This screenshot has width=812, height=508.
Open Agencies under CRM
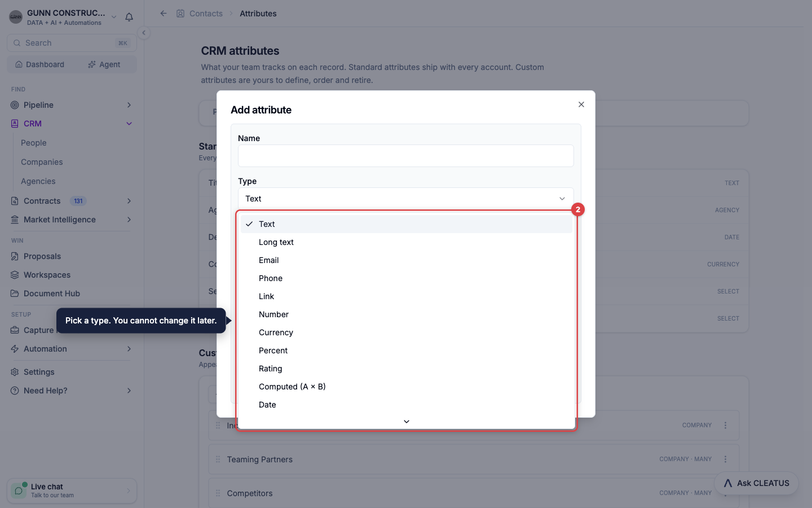38,181
